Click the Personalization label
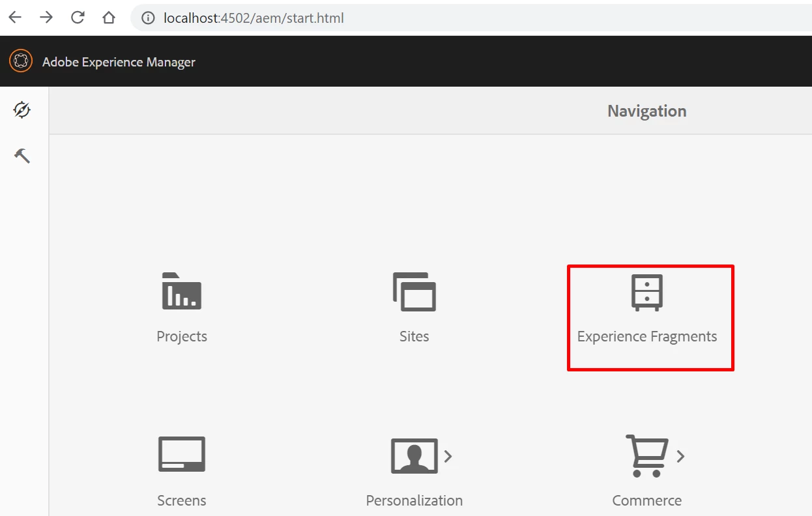The width and height of the screenshot is (812, 516). pyautogui.click(x=414, y=500)
